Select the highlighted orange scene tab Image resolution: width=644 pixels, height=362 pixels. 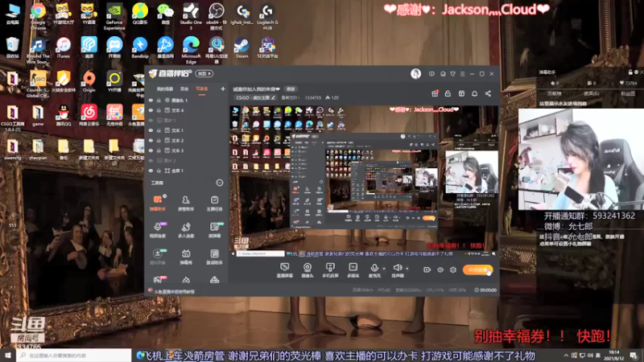[202, 89]
